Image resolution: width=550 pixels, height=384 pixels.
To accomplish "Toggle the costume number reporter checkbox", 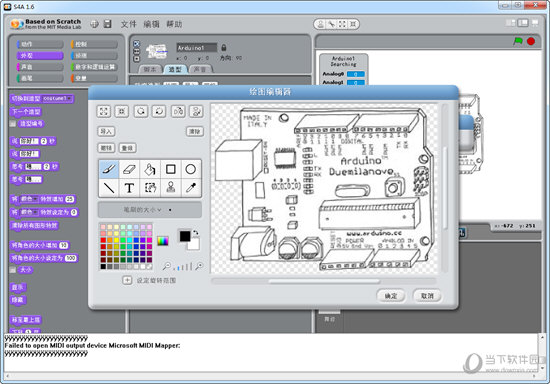I will (x=13, y=124).
